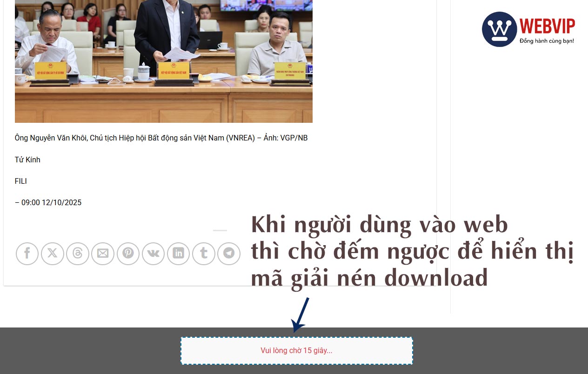Share the article on Facebook
Screen dimensions: 588x374
point(27,254)
